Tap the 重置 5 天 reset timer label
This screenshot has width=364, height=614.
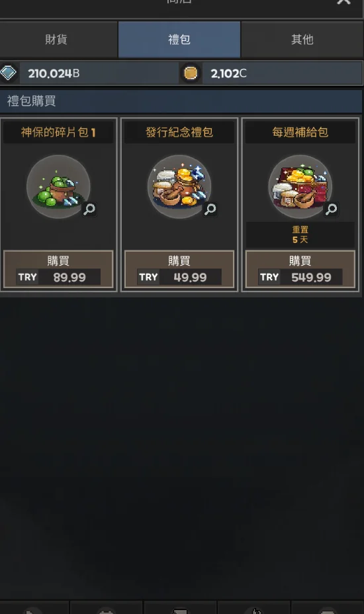point(300,234)
